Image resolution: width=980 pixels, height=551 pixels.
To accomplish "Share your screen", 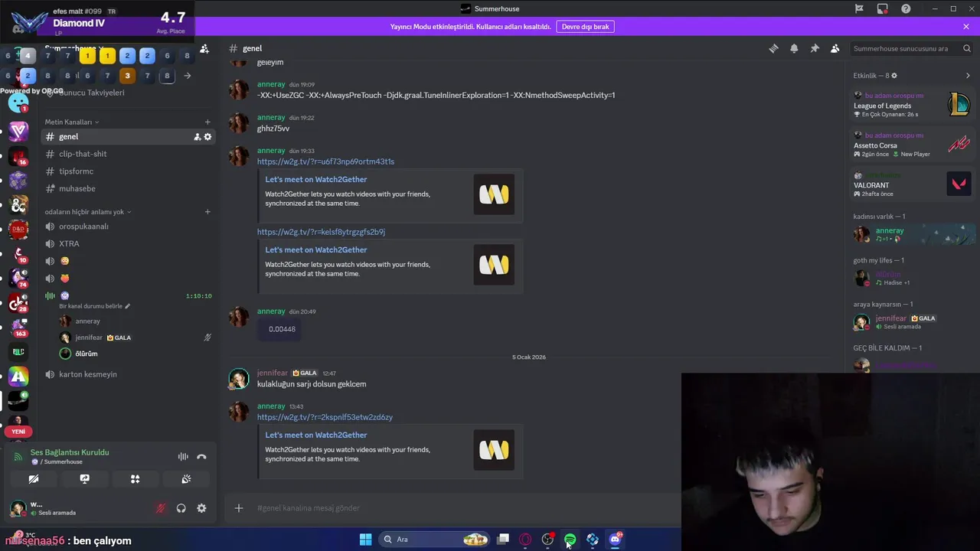I will tap(84, 479).
